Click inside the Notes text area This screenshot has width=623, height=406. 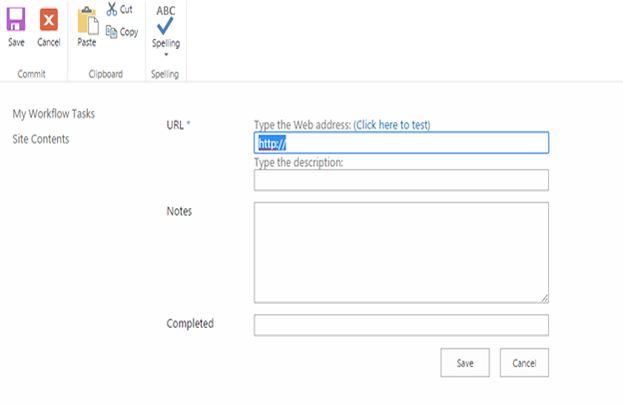tap(401, 251)
